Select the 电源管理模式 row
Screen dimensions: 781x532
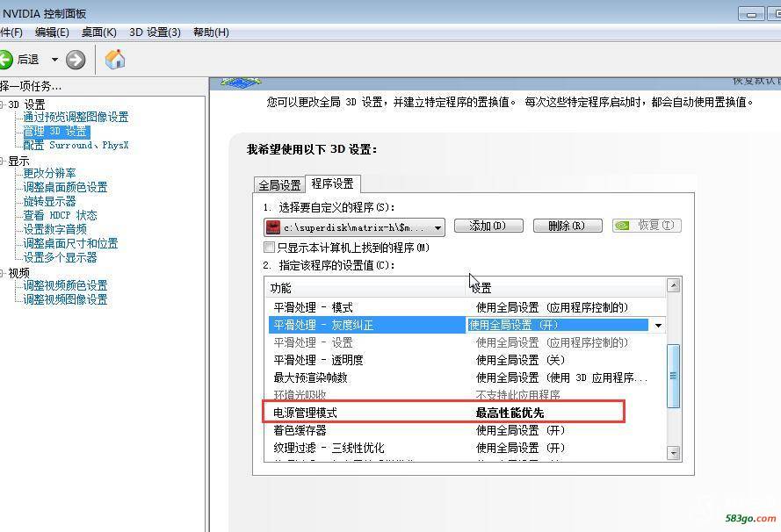pyautogui.click(x=466, y=413)
